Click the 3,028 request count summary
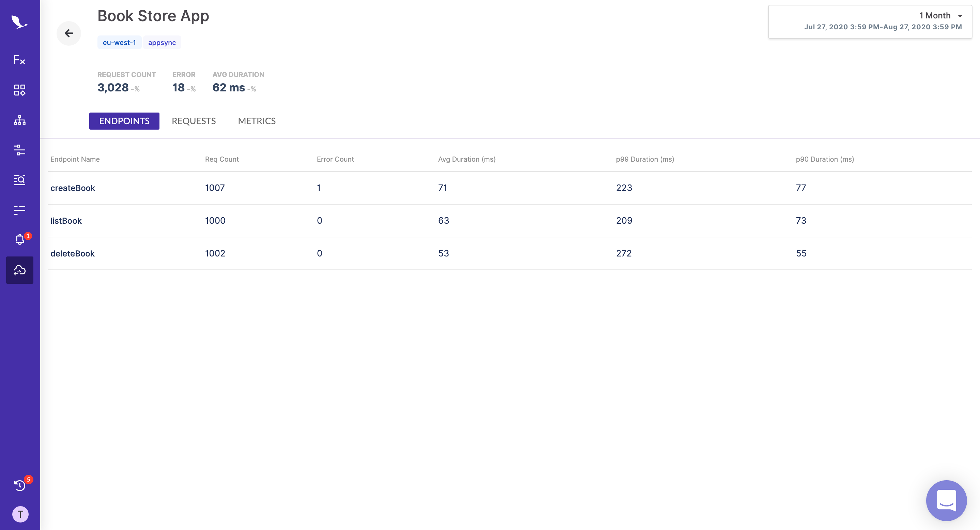The image size is (980, 530). [113, 88]
